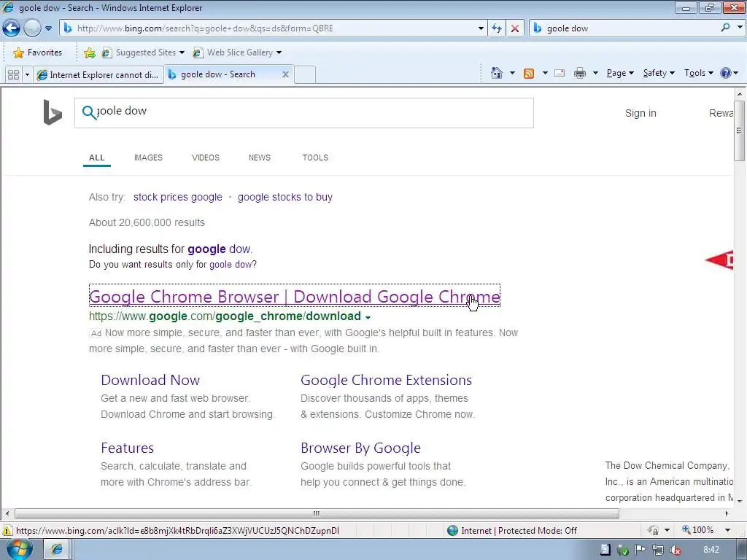
Task: Open the tab list dropdown arrow
Action: [x=27, y=75]
